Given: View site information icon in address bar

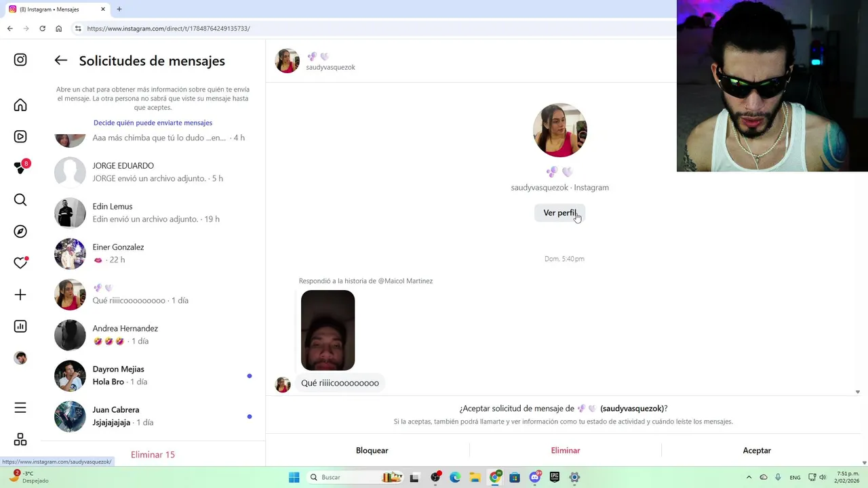Looking at the screenshot, I should point(78,28).
